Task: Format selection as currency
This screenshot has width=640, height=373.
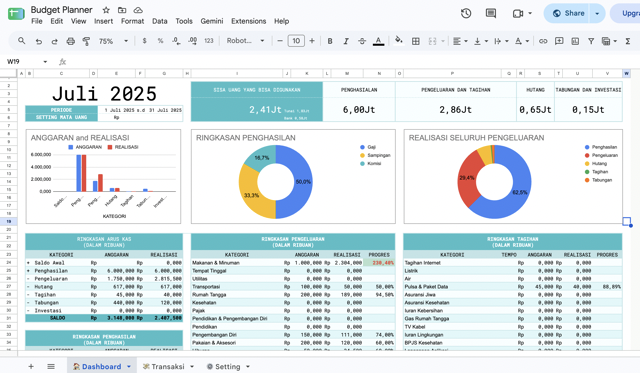Action: click(x=144, y=41)
